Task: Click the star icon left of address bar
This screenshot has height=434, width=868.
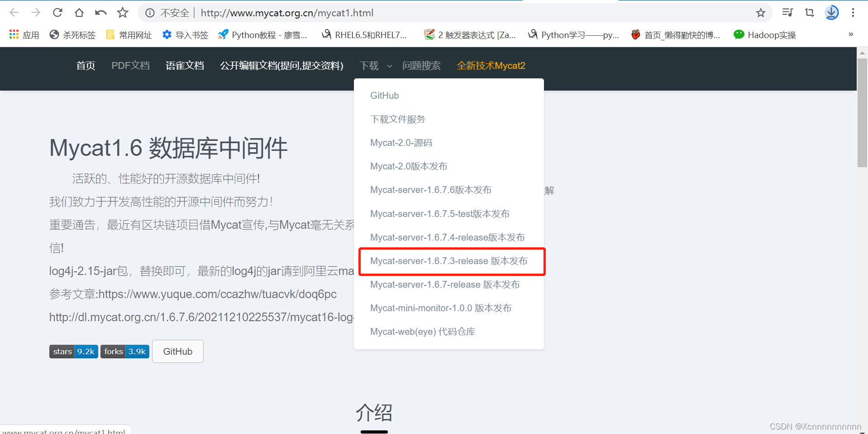Action: (123, 13)
